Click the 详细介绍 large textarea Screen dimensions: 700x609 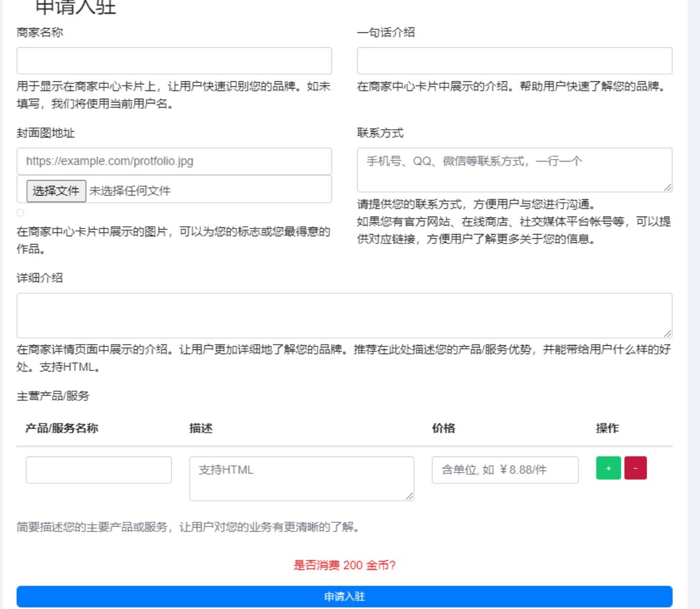coord(344,316)
